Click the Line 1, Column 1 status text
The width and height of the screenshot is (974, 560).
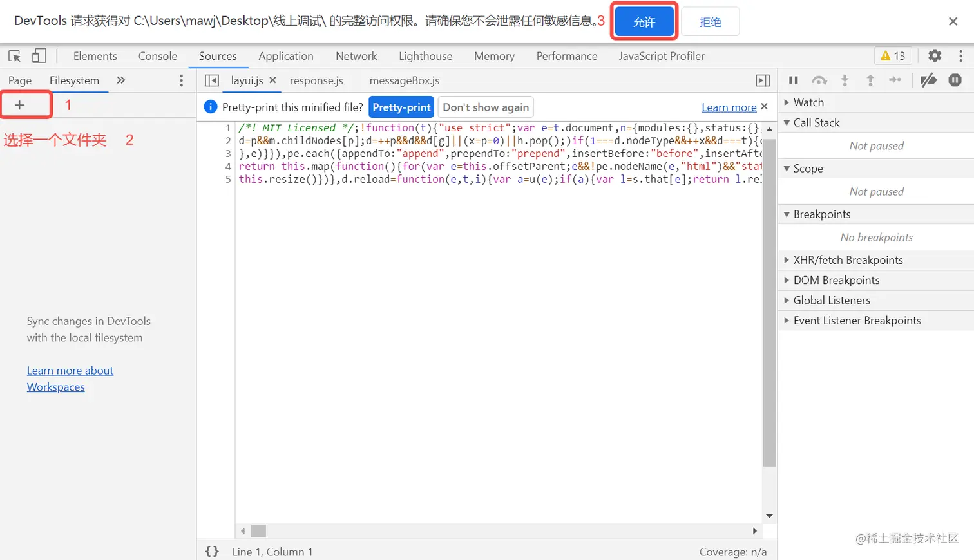pyautogui.click(x=272, y=552)
